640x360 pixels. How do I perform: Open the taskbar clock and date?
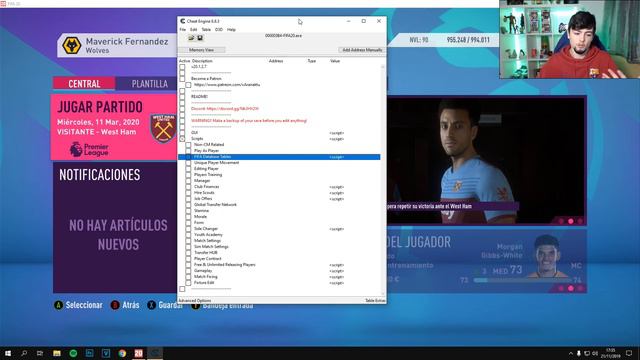point(611,353)
